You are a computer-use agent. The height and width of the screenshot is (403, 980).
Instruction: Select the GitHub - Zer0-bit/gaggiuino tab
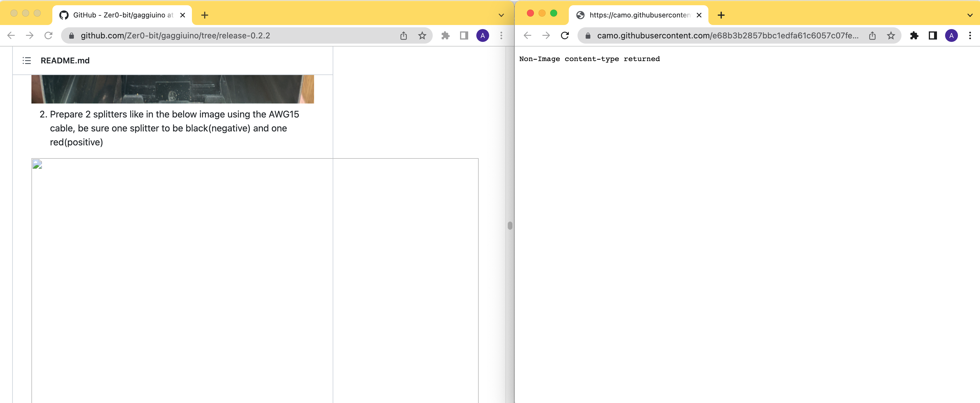122,15
